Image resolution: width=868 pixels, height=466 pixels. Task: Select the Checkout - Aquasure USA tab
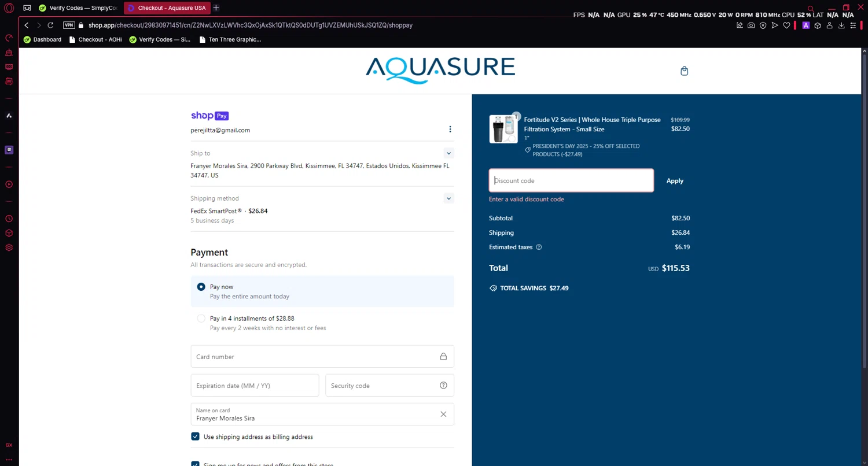pyautogui.click(x=166, y=8)
